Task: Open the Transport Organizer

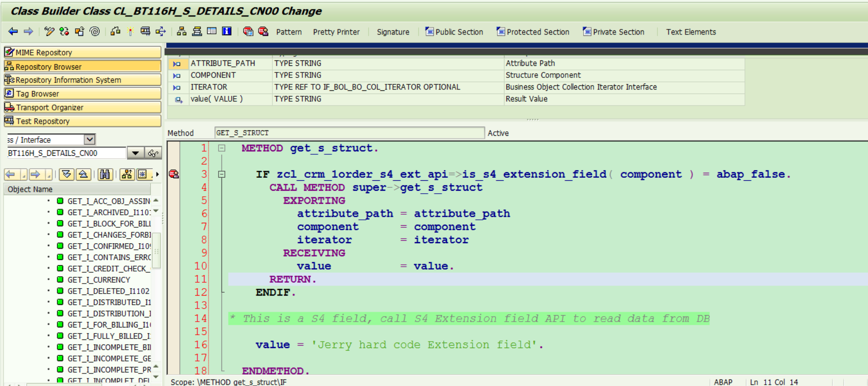Action: click(x=82, y=107)
